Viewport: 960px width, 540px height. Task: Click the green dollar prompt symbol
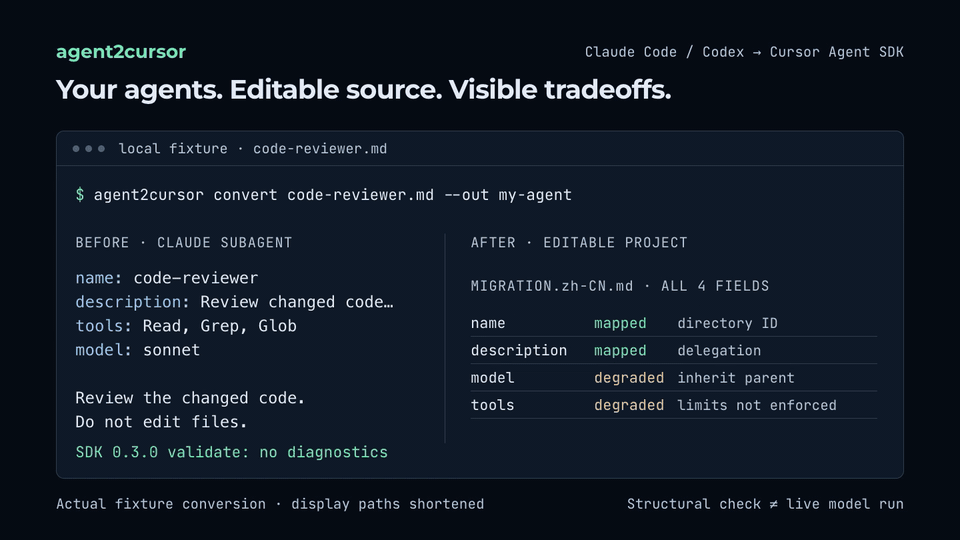(80, 195)
